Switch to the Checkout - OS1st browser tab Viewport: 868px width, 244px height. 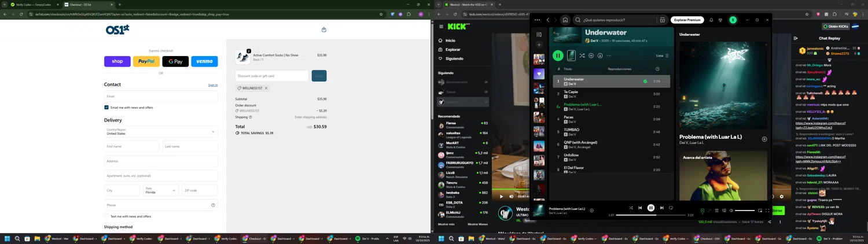[88, 5]
